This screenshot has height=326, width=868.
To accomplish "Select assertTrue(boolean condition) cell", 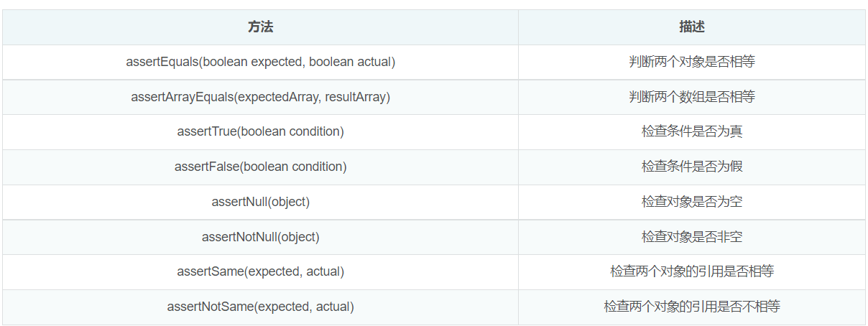I will (260, 131).
